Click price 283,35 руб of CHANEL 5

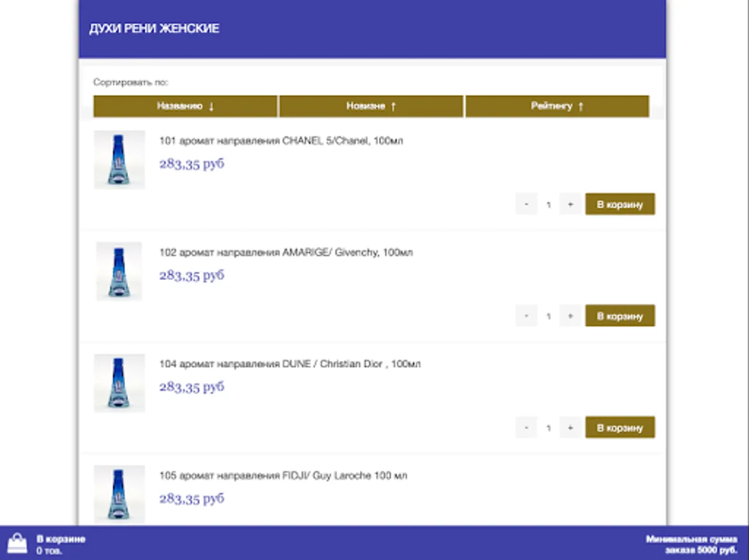(192, 164)
